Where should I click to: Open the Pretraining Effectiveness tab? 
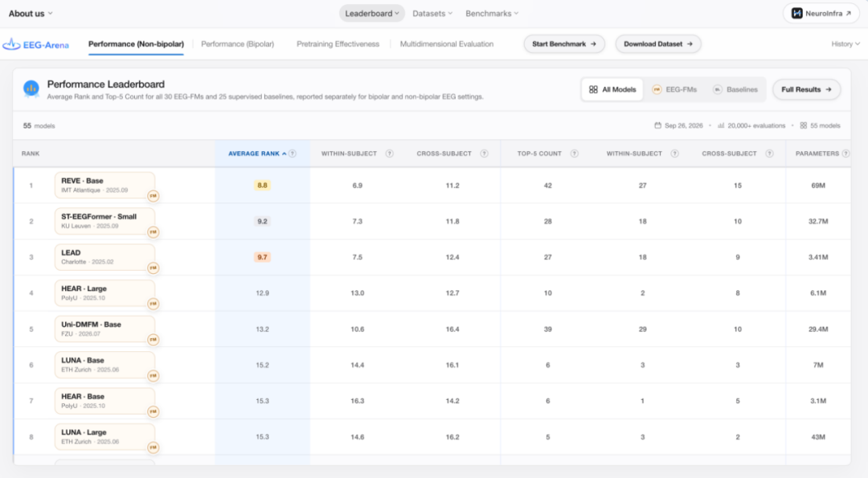point(338,44)
